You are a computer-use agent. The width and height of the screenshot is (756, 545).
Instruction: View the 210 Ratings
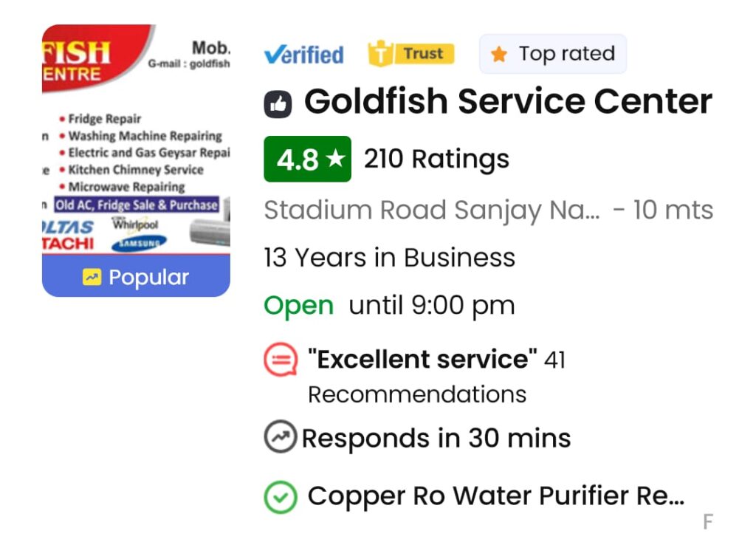pyautogui.click(x=436, y=159)
